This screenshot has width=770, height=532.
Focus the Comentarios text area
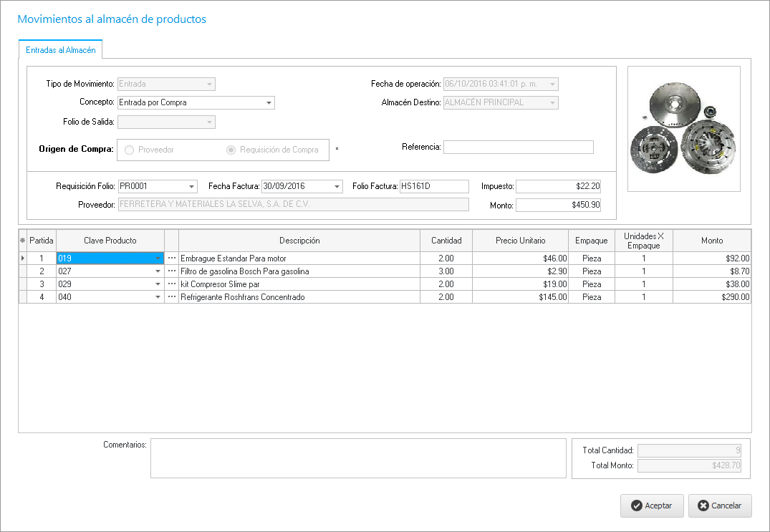click(x=358, y=458)
